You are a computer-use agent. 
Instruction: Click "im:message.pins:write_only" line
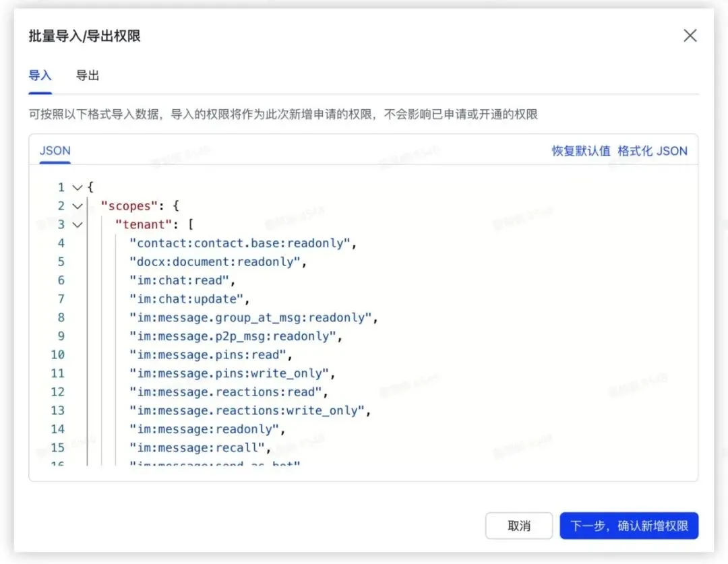click(232, 373)
